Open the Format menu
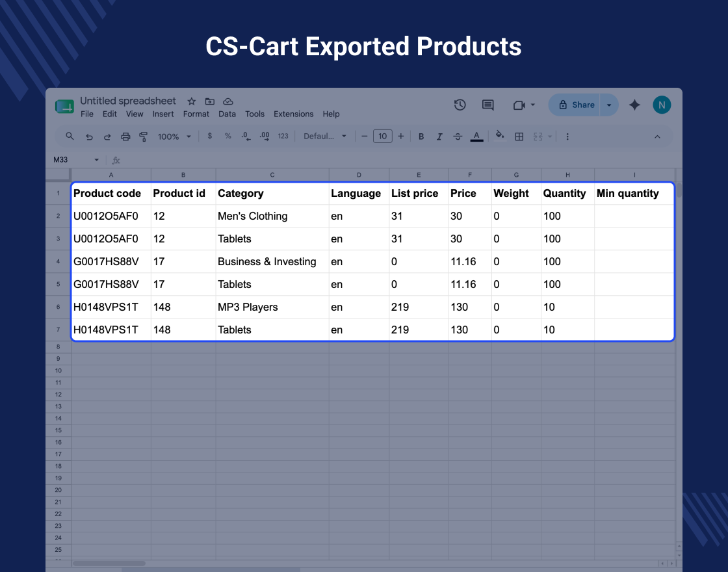Screen dimensions: 728x572 (x=196, y=114)
